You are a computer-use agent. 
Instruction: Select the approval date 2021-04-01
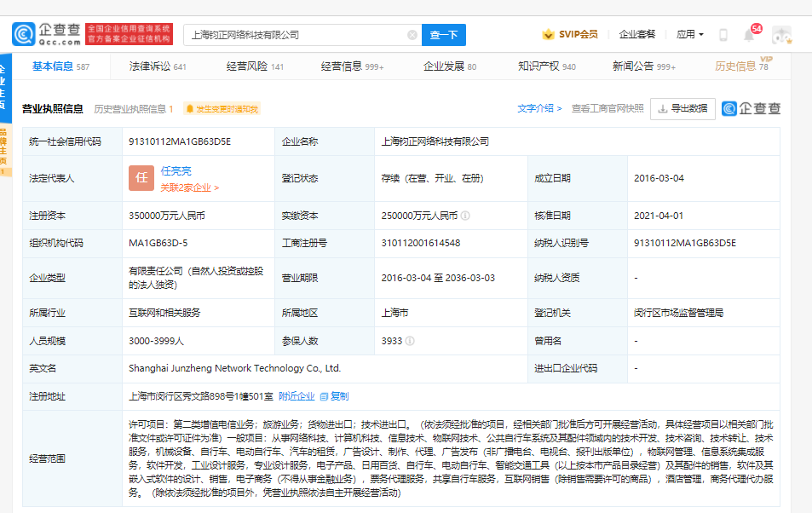point(659,216)
